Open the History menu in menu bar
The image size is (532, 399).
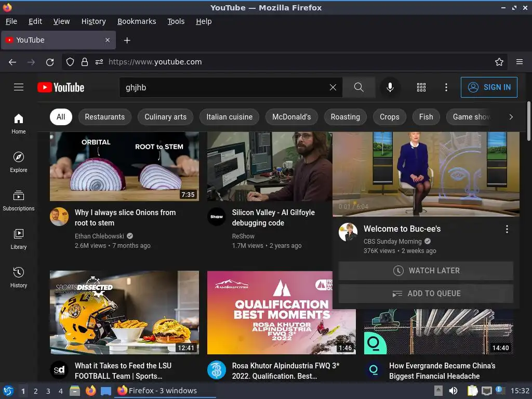[94, 21]
